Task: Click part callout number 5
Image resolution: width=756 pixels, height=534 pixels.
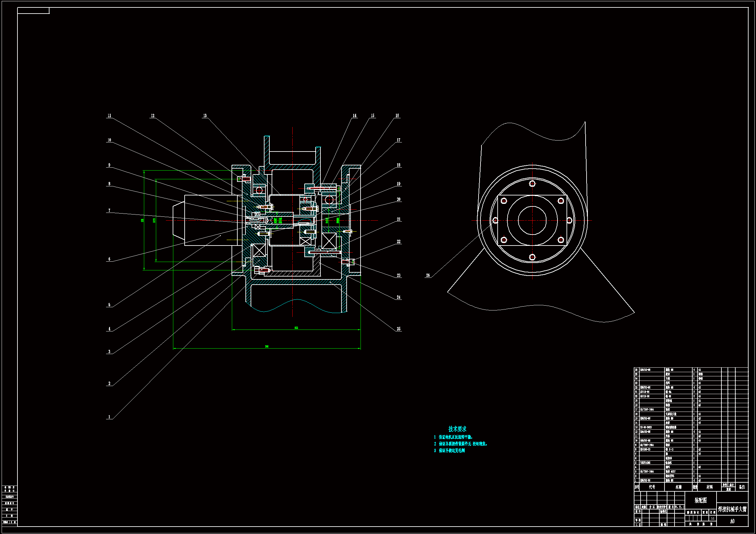Action: (109, 305)
